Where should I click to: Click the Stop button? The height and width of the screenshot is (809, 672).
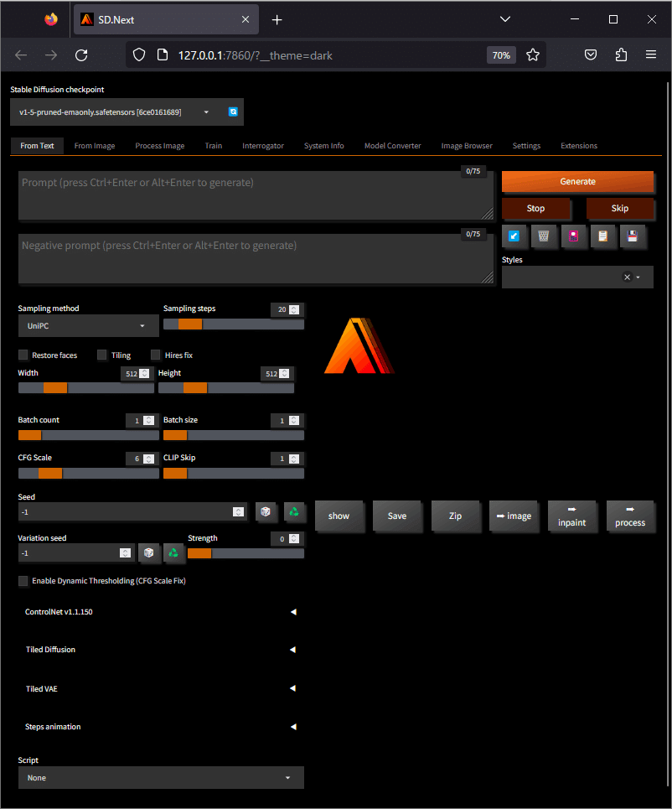coord(536,209)
